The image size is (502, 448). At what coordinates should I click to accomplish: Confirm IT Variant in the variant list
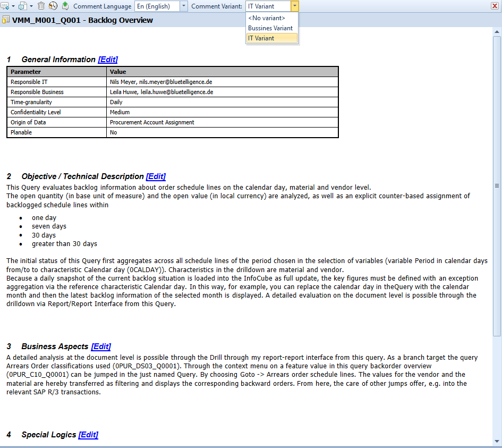click(x=260, y=38)
